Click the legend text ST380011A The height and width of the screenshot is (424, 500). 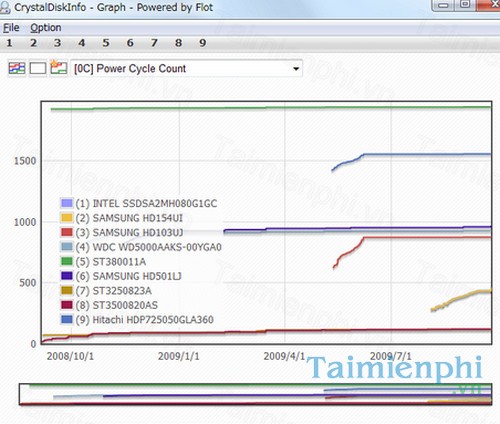click(119, 262)
